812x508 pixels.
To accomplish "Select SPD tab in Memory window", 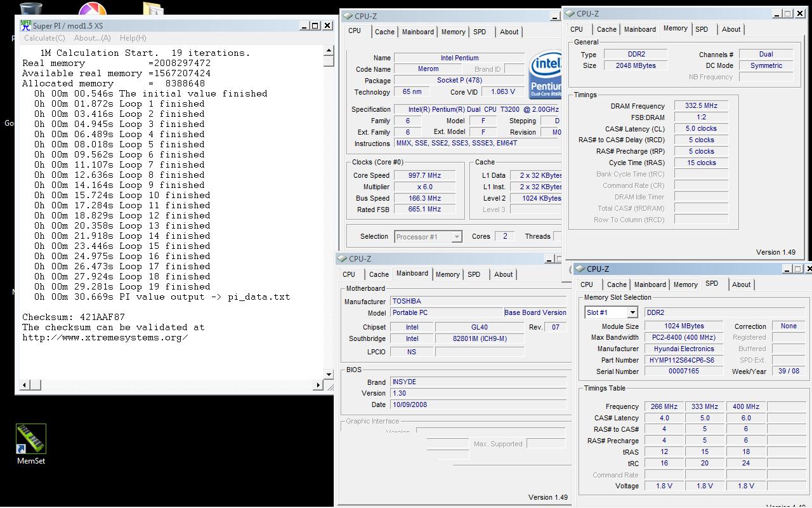I will pyautogui.click(x=702, y=29).
